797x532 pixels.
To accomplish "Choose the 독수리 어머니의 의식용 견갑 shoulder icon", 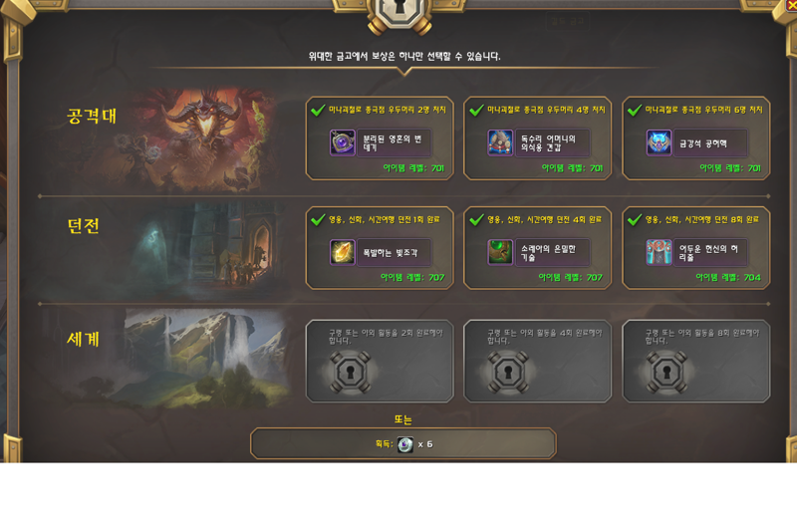I will [x=500, y=142].
